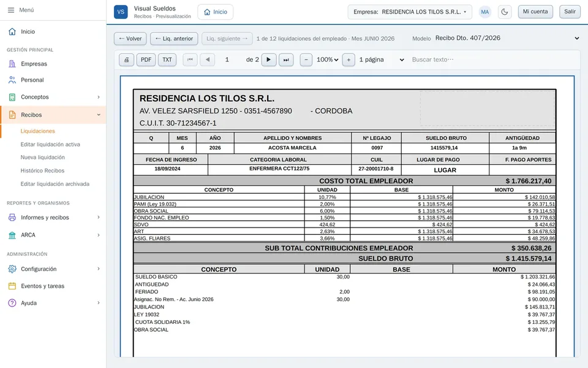588x368 pixels.
Task: Open the Modelo Recibo Dto. 407/2026 dropdown
Action: pyautogui.click(x=507, y=38)
